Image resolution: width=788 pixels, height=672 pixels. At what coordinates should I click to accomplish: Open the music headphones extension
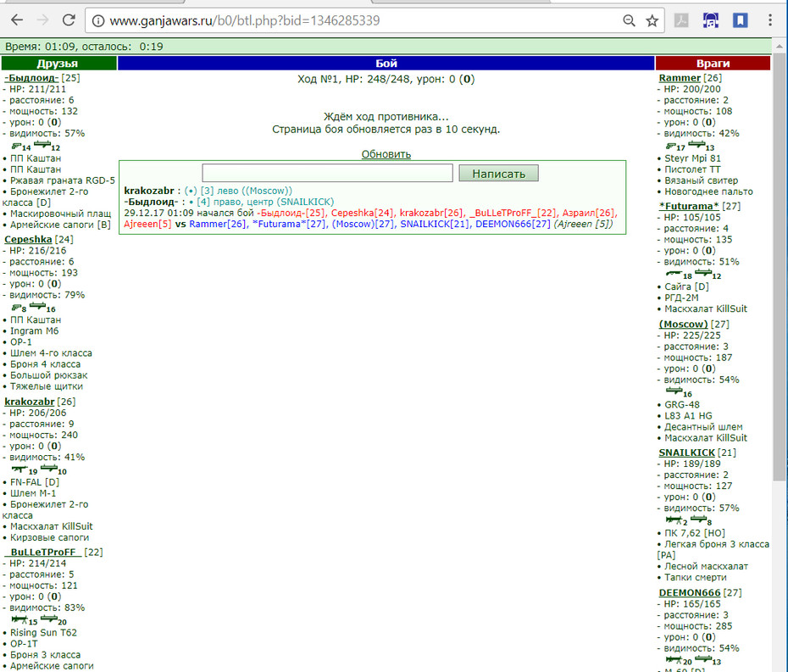[711, 20]
